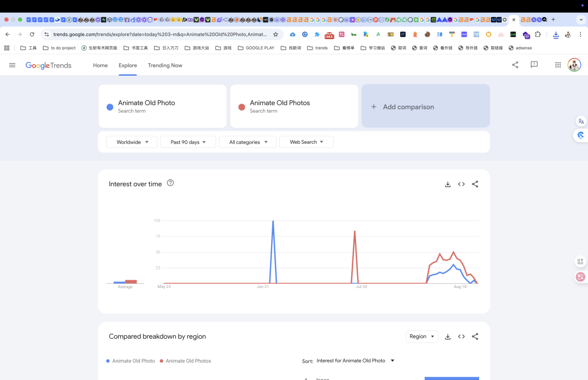Open a new browser tab
The width and height of the screenshot is (588, 380).
(x=553, y=20)
